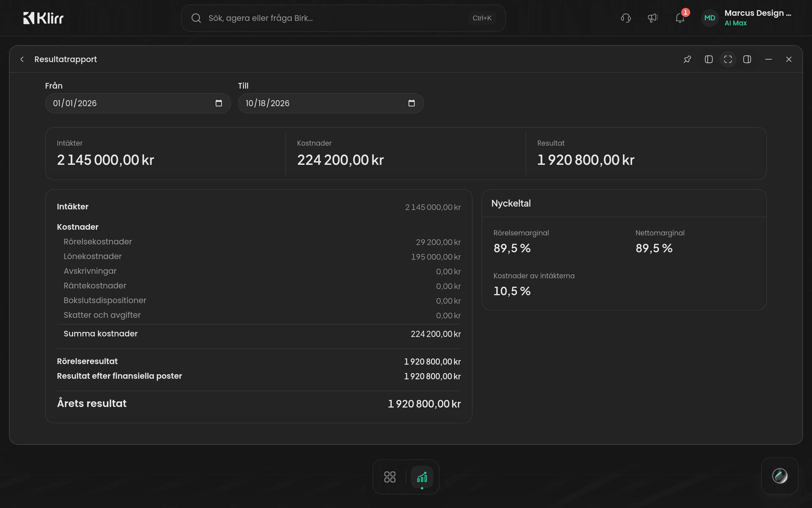Go back with the Resultatrapport arrow

[22, 60]
